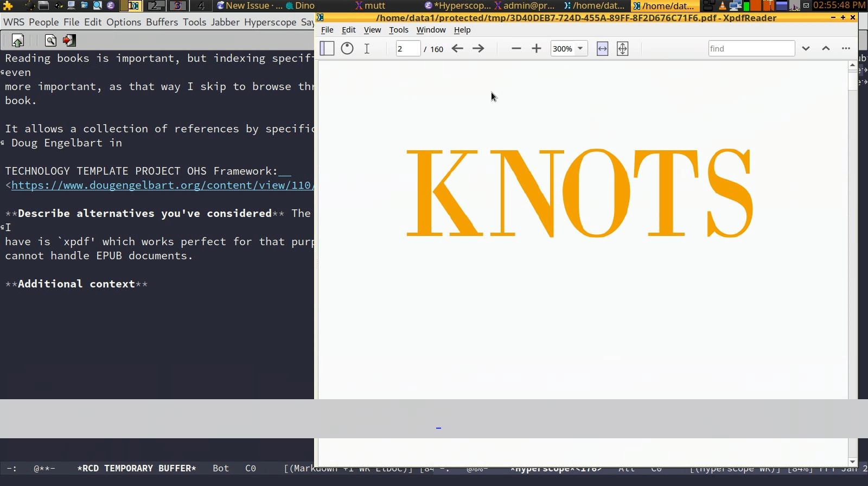Click scrollbar down arrow in XpdfReader
The width and height of the screenshot is (868, 486).
pos(853,462)
